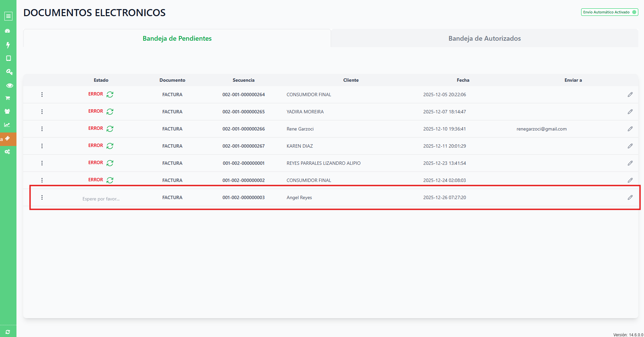Image resolution: width=644 pixels, height=337 pixels.
Task: Open the line chart sidebar icon
Action: click(7, 125)
